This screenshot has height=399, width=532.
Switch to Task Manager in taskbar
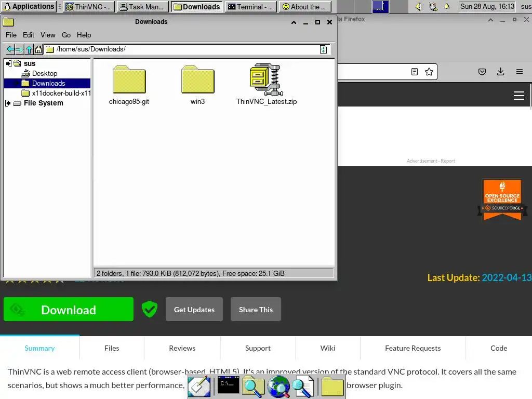(142, 7)
